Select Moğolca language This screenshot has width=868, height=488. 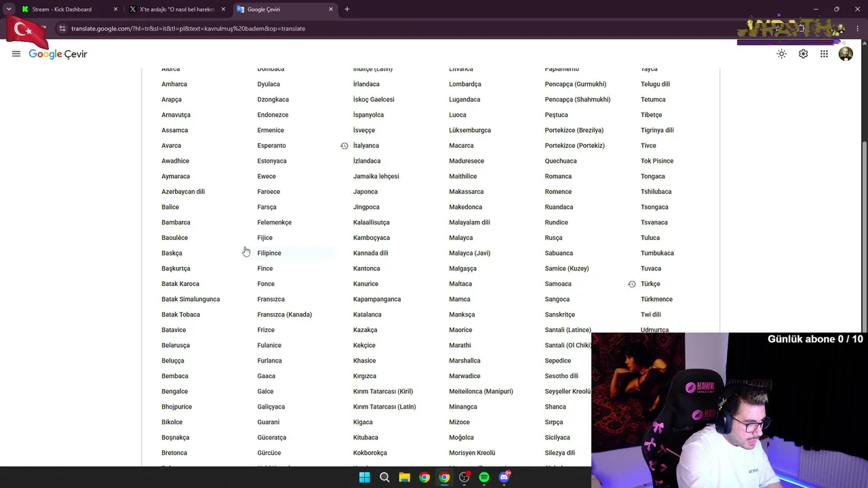click(461, 437)
